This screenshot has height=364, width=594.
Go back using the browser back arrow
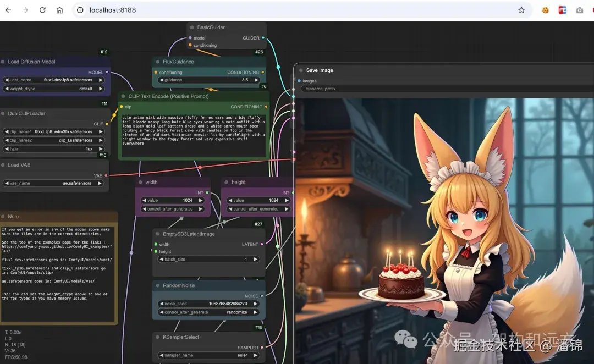pyautogui.click(x=8, y=10)
